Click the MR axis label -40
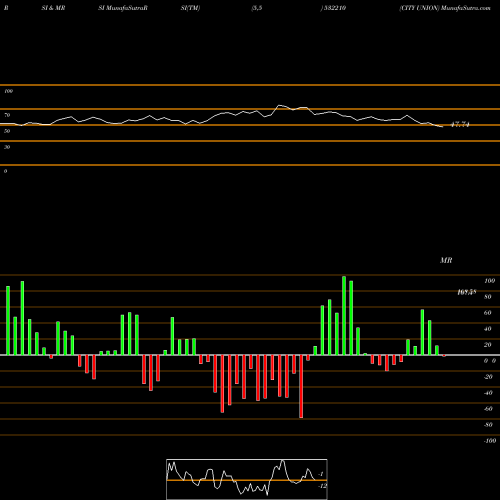 point(488,393)
